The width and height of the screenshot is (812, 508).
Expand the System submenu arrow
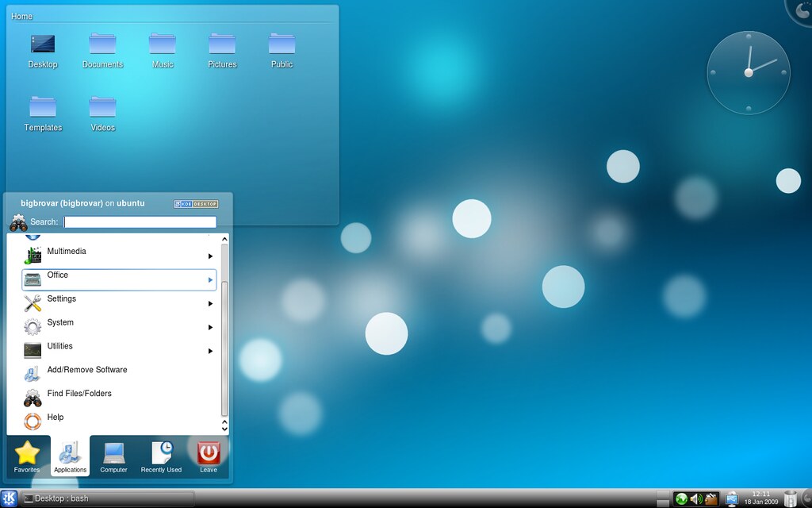tap(210, 327)
